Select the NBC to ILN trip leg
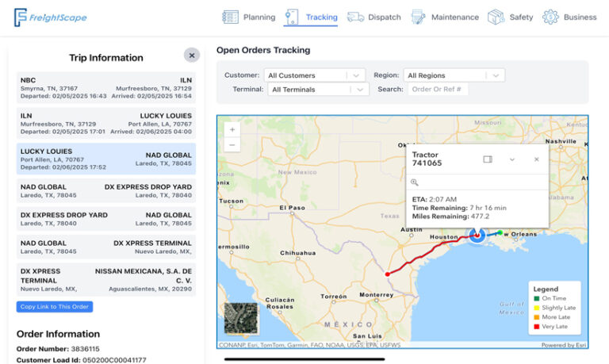This screenshot has width=609, height=364. point(106,88)
